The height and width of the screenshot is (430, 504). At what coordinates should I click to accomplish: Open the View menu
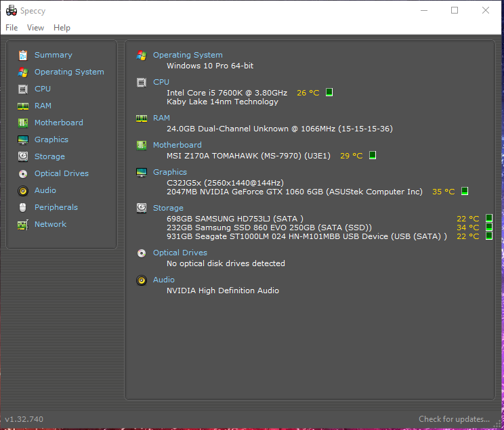tap(35, 28)
